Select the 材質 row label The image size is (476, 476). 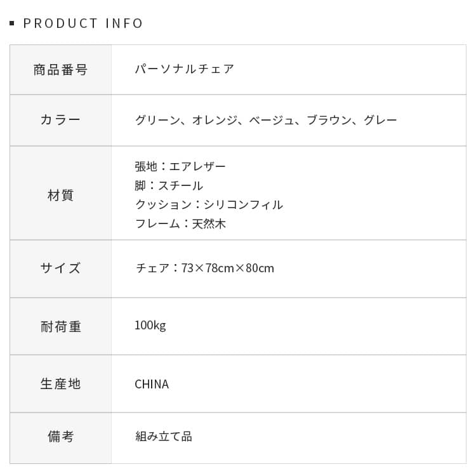(60, 195)
